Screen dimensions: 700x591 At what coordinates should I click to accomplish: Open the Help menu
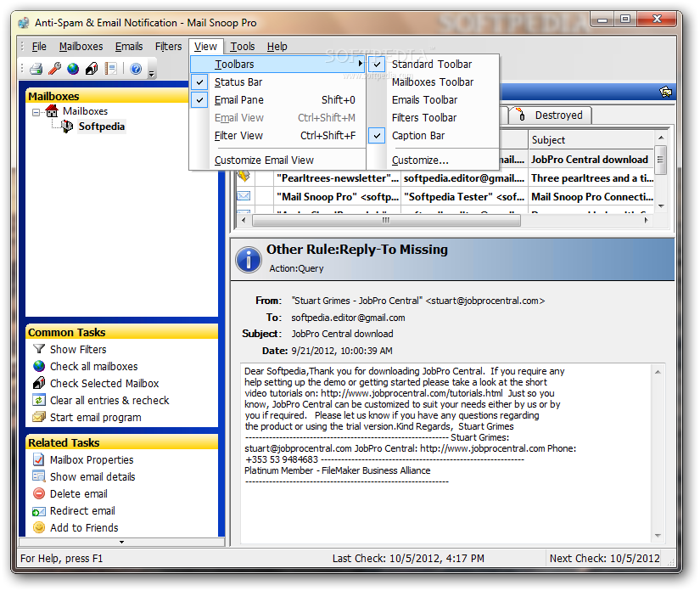(x=277, y=47)
